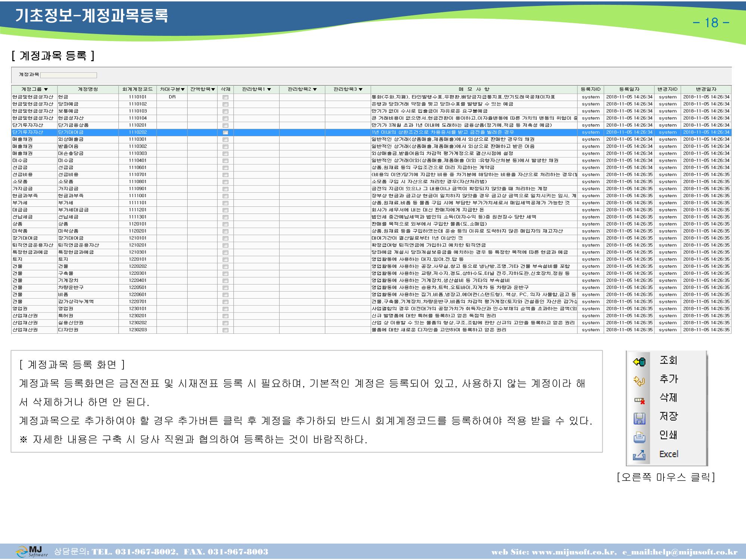Click the 조회 search icon in context menu
The image size is (746, 560).
(639, 362)
